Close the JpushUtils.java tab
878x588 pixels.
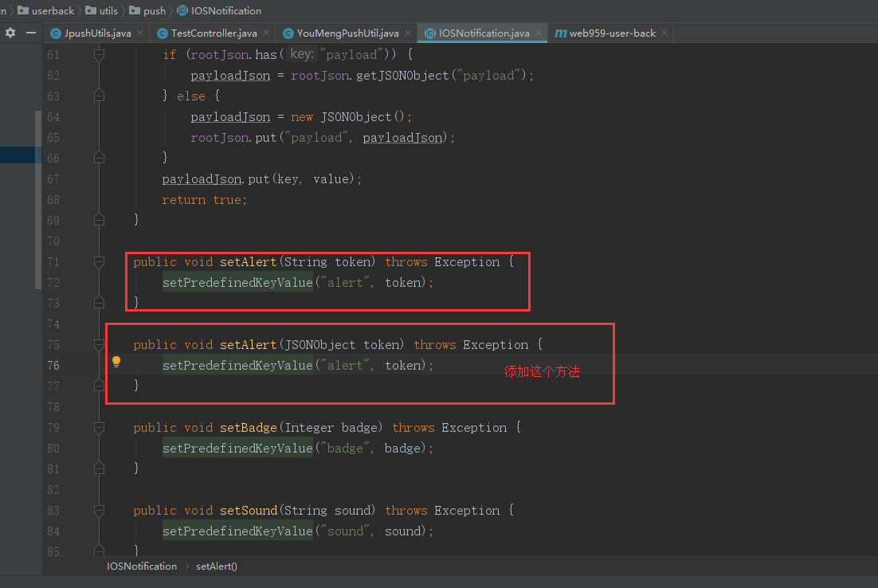pyautogui.click(x=140, y=33)
